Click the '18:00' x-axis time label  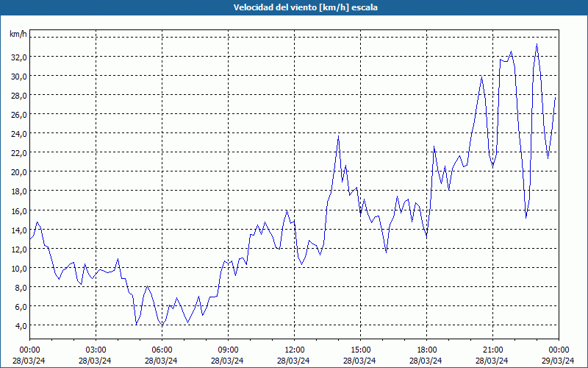[x=426, y=350]
